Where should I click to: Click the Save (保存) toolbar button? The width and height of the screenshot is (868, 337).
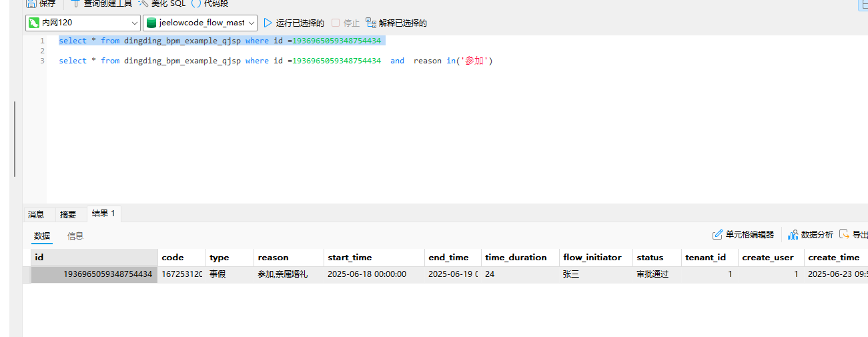point(41,3)
